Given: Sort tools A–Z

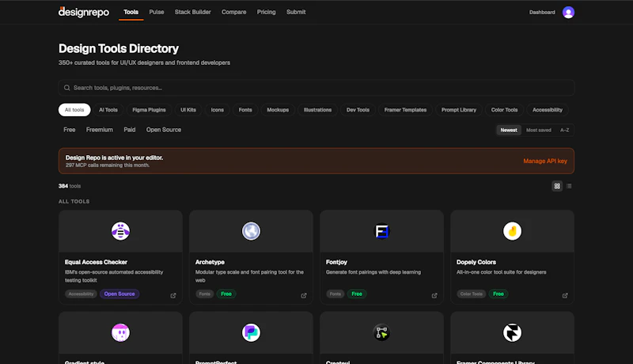Looking at the screenshot, I should 564,130.
